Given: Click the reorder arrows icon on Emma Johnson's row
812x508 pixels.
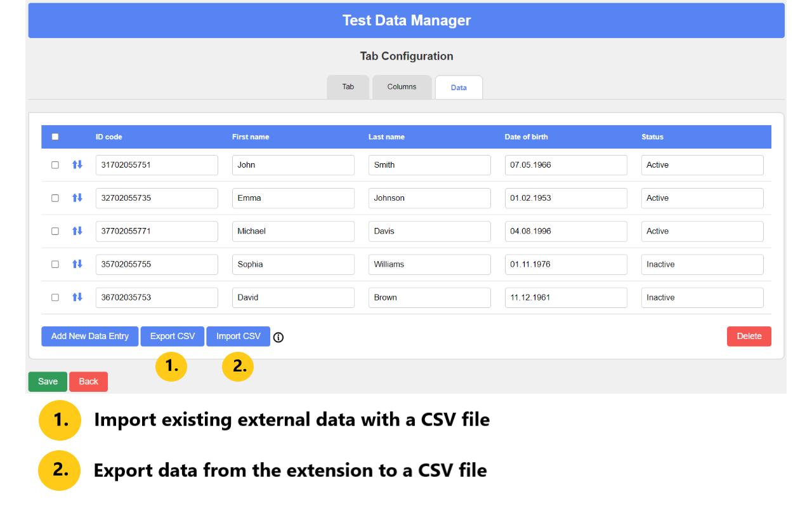Looking at the screenshot, I should point(77,198).
